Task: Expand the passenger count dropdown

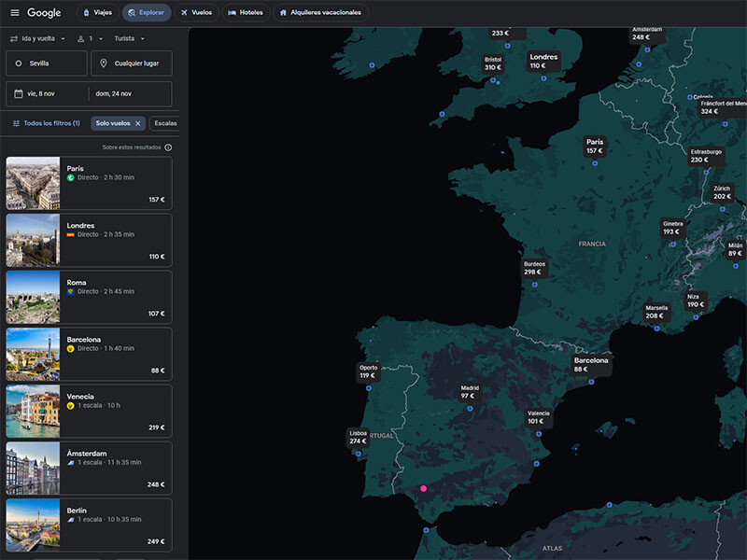Action: (x=90, y=38)
